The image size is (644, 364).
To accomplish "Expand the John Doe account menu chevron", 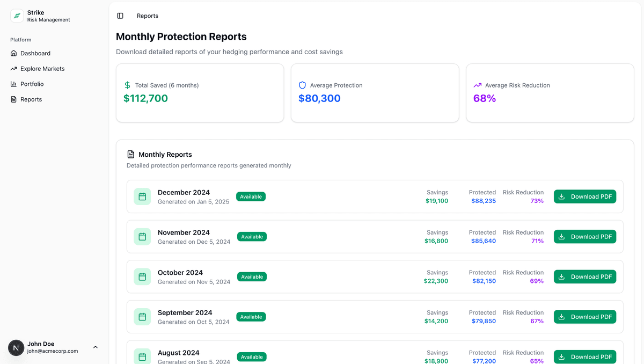I will point(96,347).
